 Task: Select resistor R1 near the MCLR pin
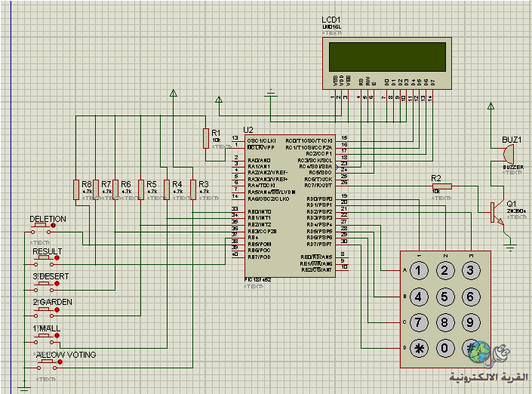point(206,138)
